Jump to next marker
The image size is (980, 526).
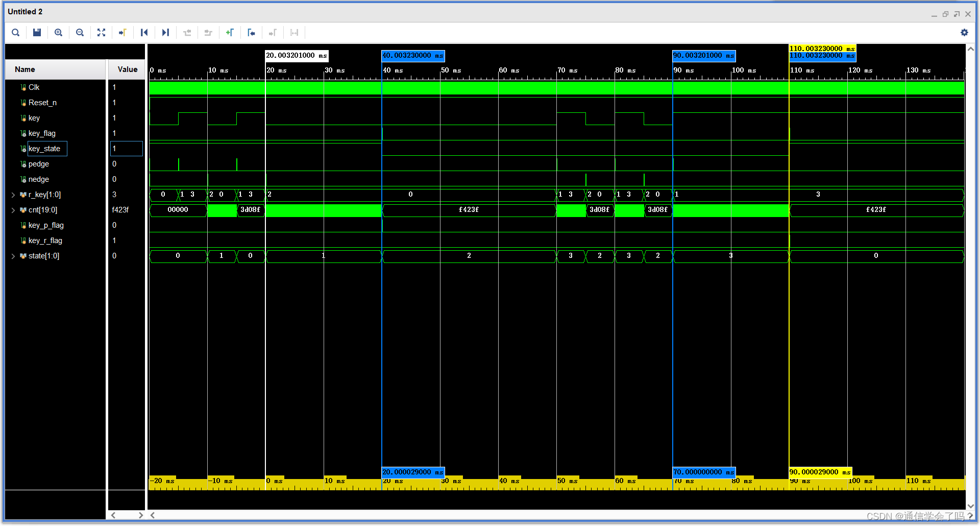pyautogui.click(x=273, y=33)
